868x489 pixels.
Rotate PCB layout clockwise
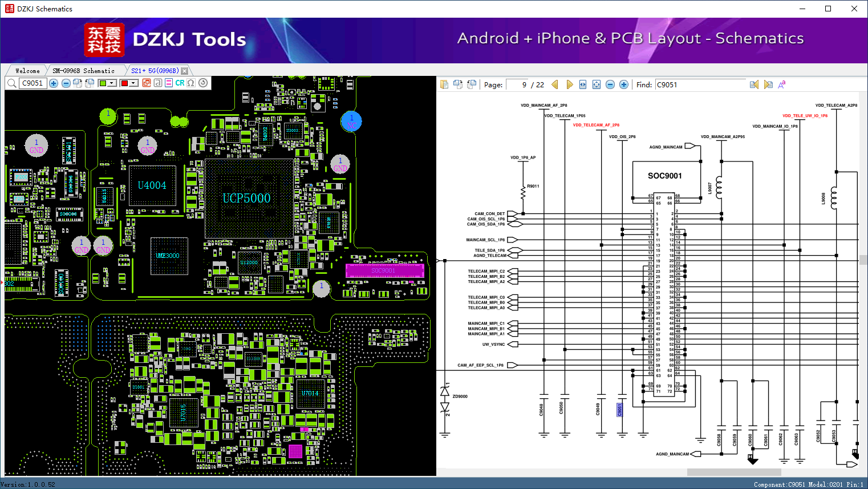click(x=78, y=83)
